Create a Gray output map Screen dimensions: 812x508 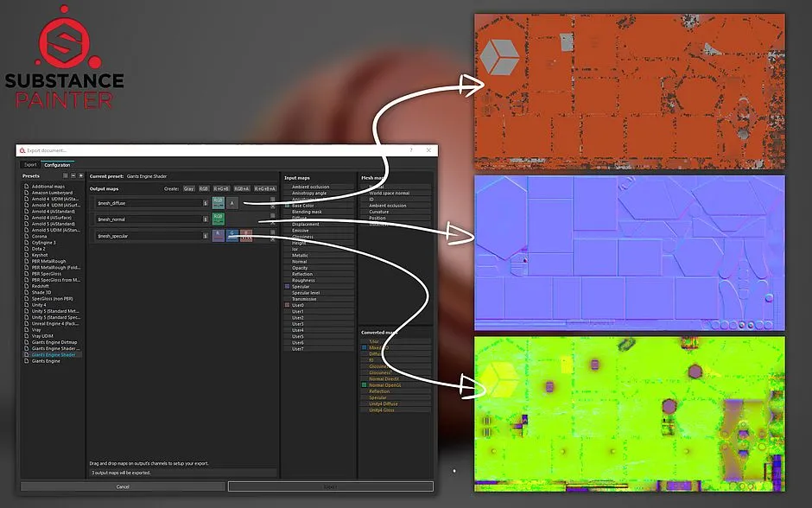189,189
